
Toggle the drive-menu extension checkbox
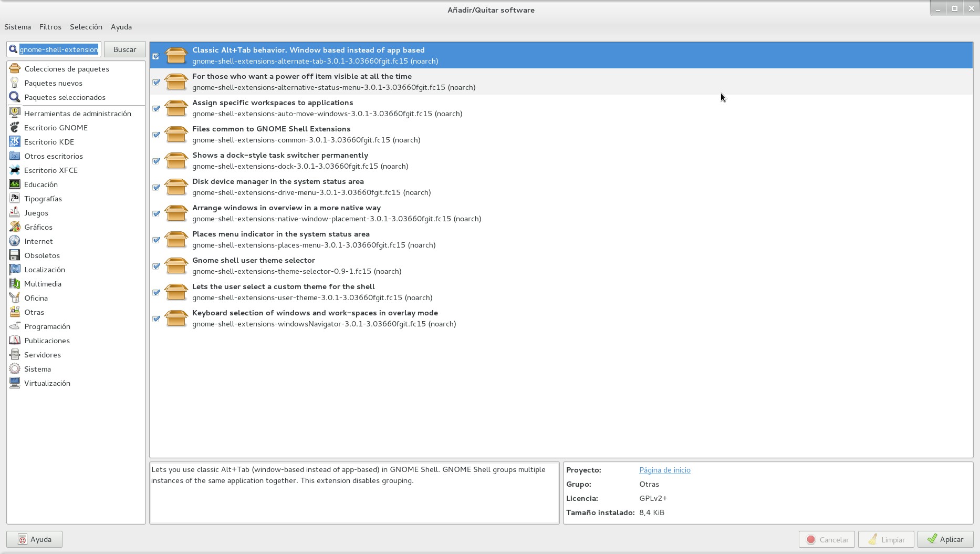156,187
